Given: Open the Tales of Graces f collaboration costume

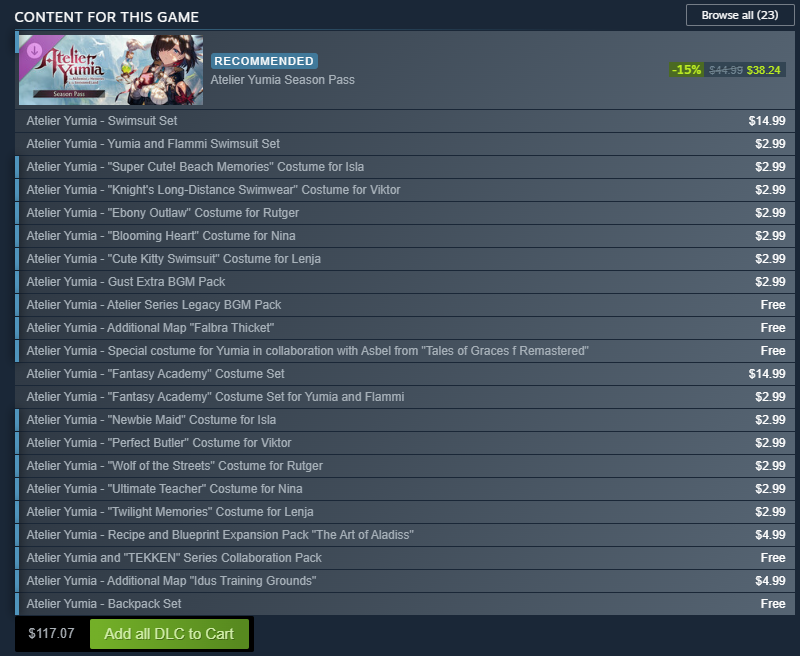Looking at the screenshot, I should [405, 350].
